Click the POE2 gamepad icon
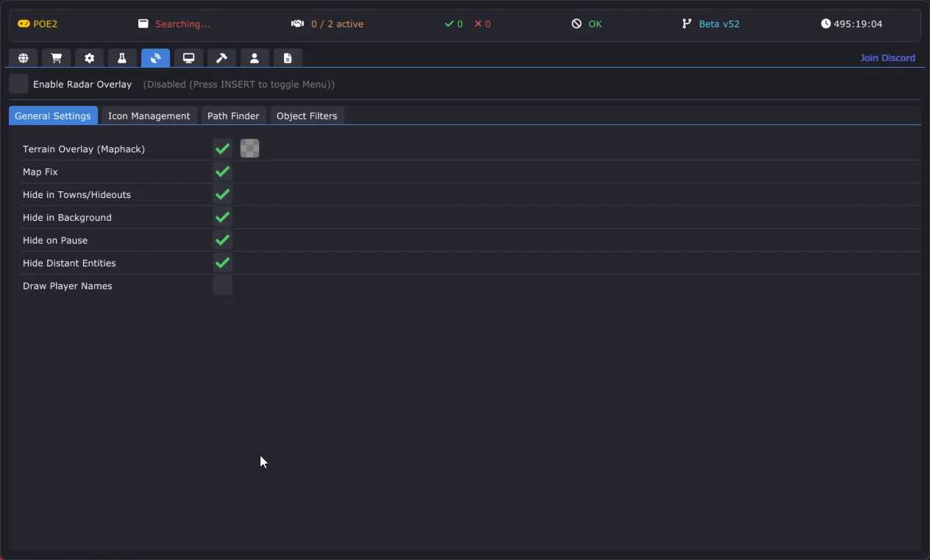 click(x=24, y=24)
